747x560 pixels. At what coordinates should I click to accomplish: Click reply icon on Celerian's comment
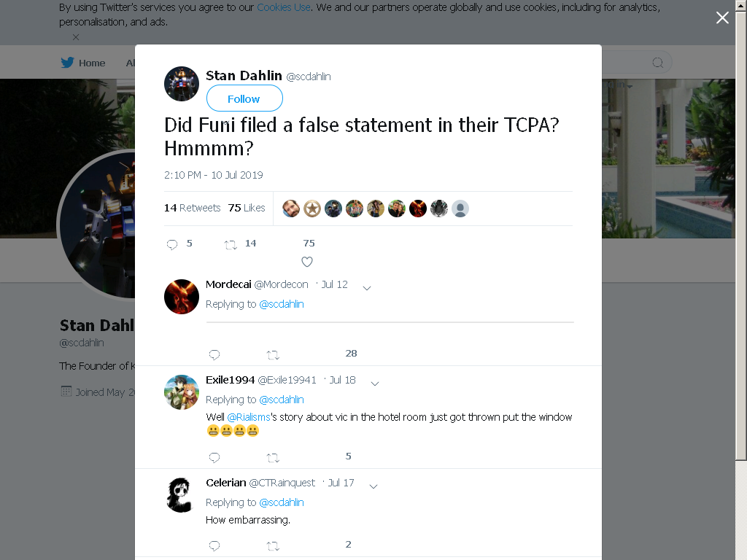pos(214,545)
